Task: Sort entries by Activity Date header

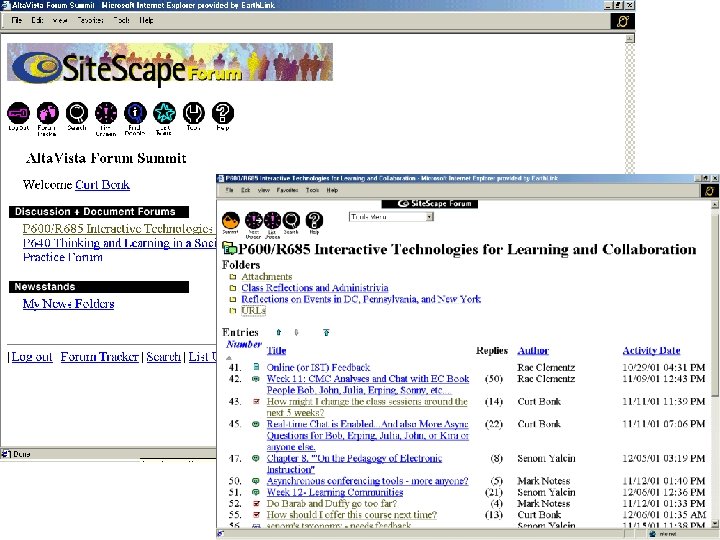Action: 651,350
